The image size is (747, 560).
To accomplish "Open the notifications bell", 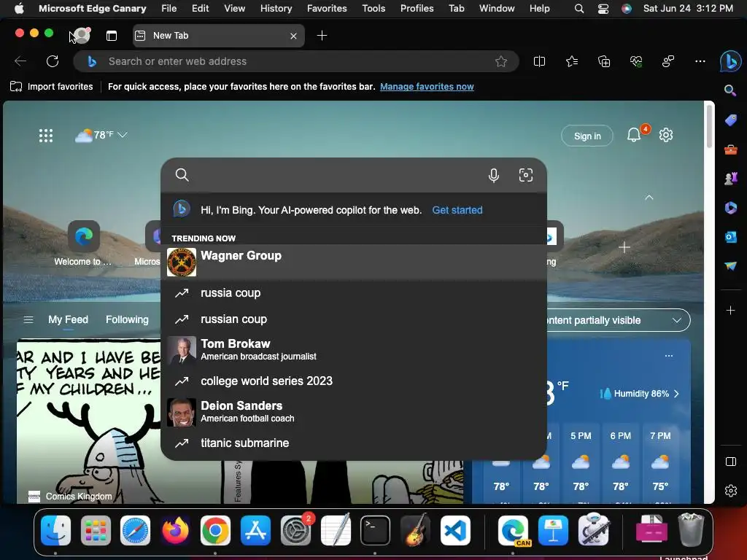I will (634, 135).
